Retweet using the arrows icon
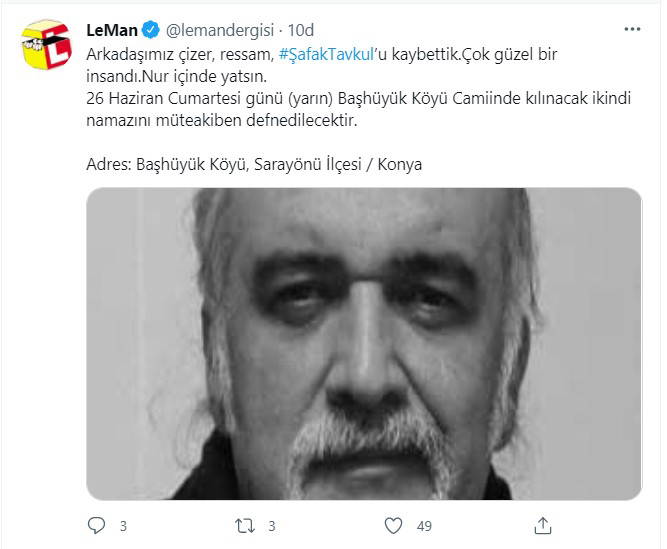Screen dimensions: 667x549 tap(245, 526)
